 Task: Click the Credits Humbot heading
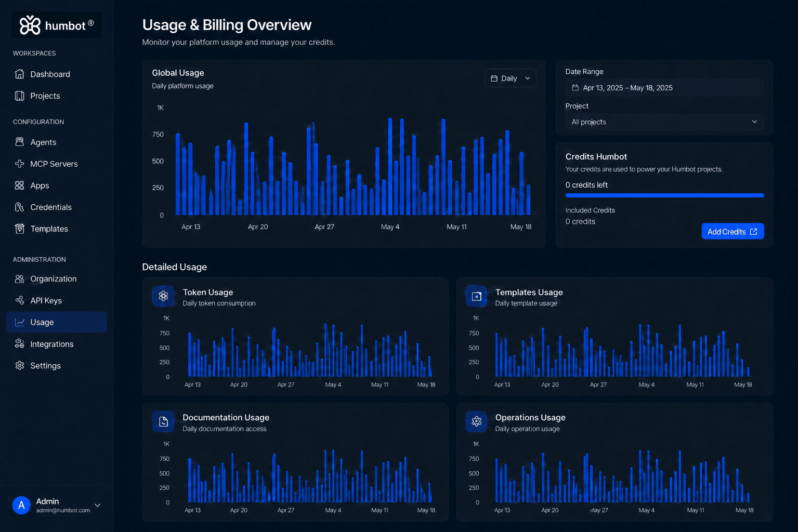(596, 157)
